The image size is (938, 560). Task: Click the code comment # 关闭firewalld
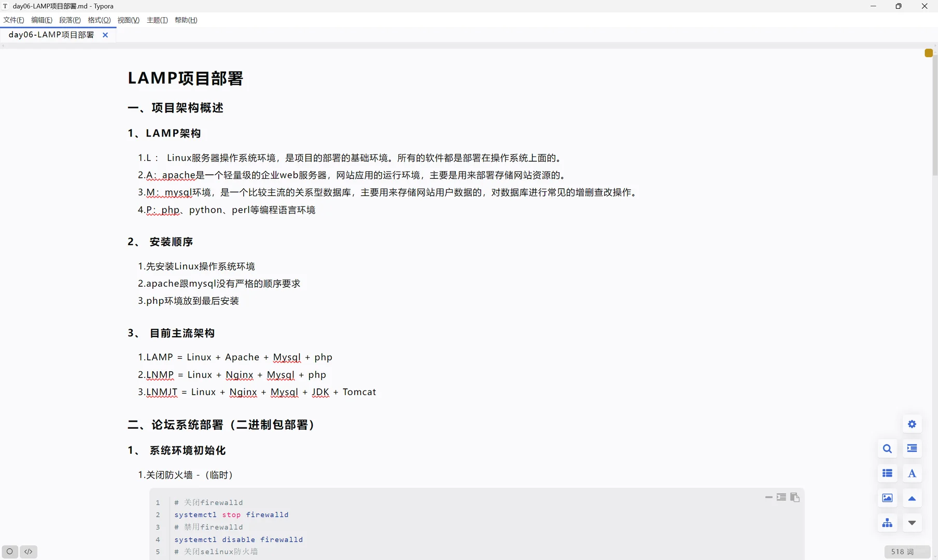208,502
